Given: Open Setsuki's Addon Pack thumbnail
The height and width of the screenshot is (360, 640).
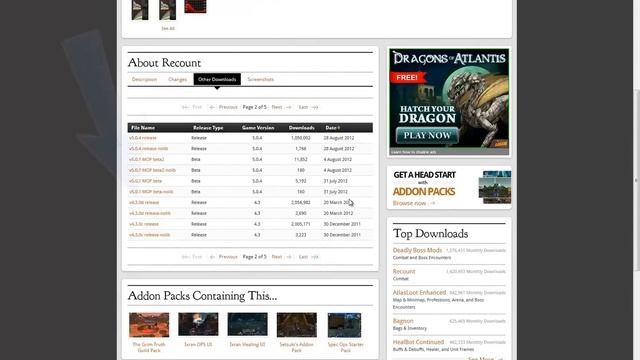Looking at the screenshot, I should pos(297,325).
